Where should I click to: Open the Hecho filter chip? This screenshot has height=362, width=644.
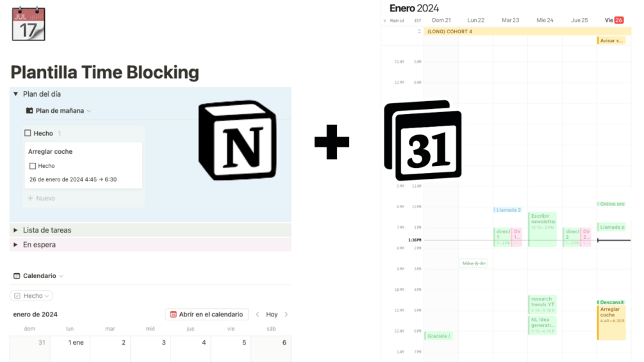click(x=31, y=296)
